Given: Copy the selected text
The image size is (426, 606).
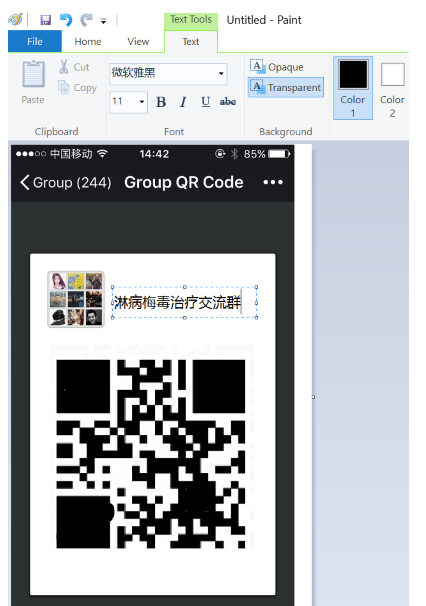Looking at the screenshot, I should click(77, 87).
